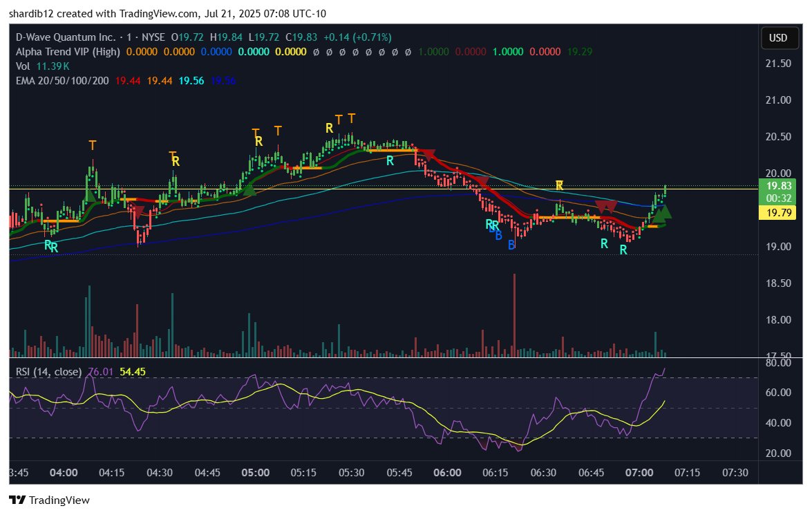Click the 05:30 time axis label
Viewport: 812px width, 515px height.
click(351, 473)
